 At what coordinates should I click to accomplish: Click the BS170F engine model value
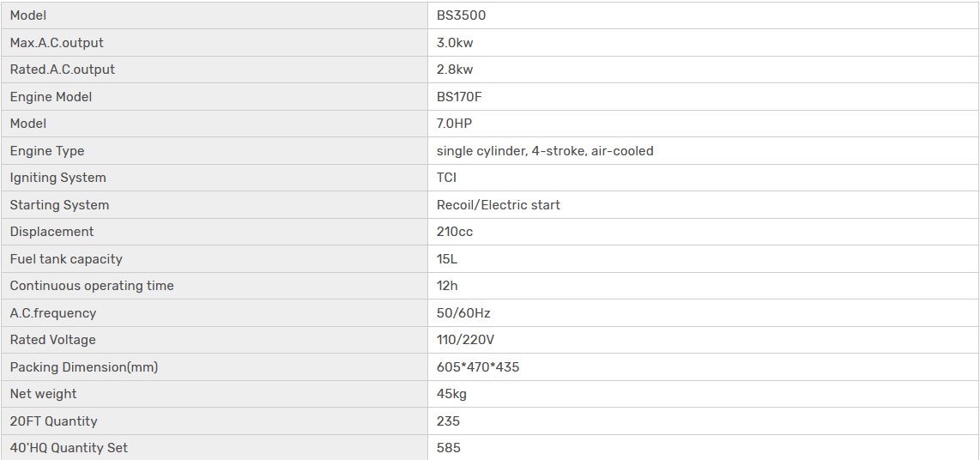459,97
